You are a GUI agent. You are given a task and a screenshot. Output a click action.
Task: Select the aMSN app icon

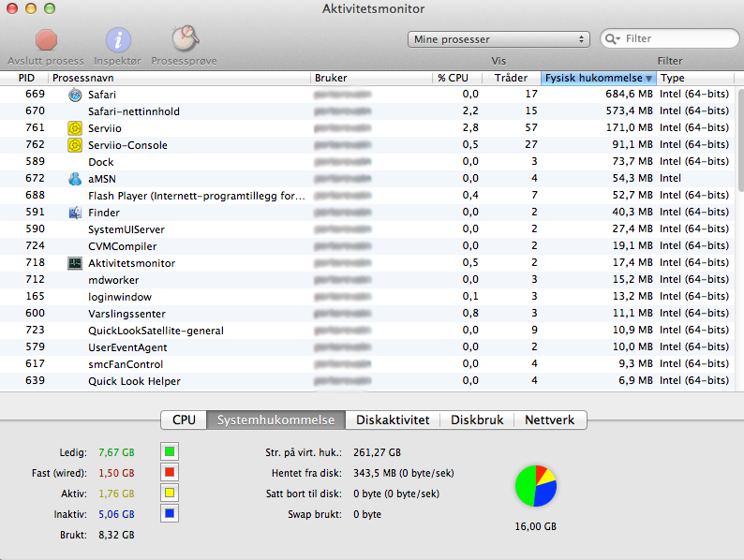point(75,179)
